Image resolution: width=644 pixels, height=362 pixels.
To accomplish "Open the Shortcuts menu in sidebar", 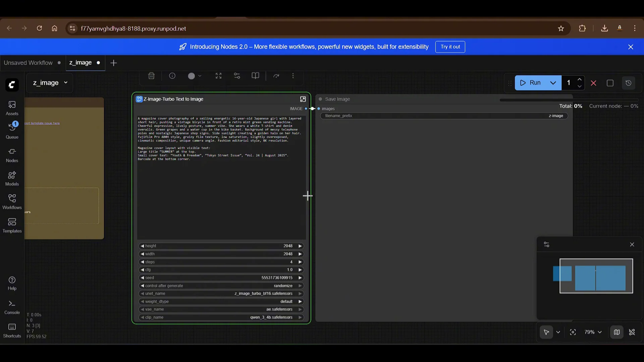I will click(x=12, y=330).
